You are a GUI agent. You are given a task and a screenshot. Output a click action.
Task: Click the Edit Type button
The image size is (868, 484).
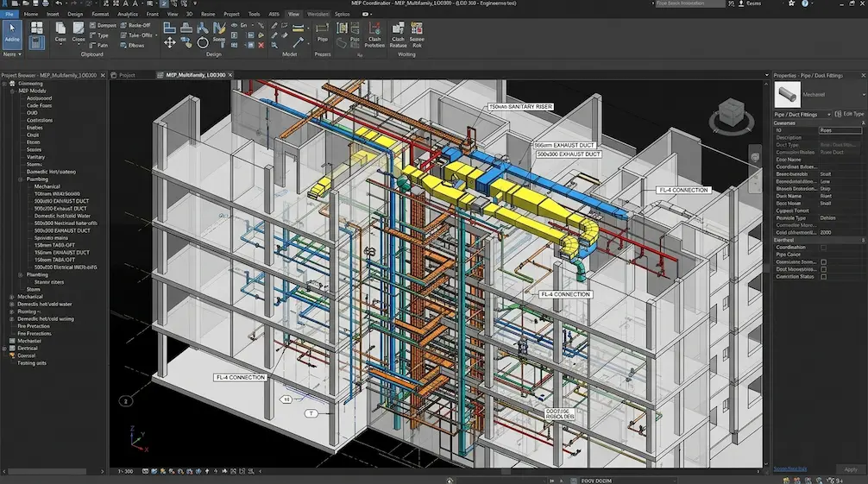[850, 114]
